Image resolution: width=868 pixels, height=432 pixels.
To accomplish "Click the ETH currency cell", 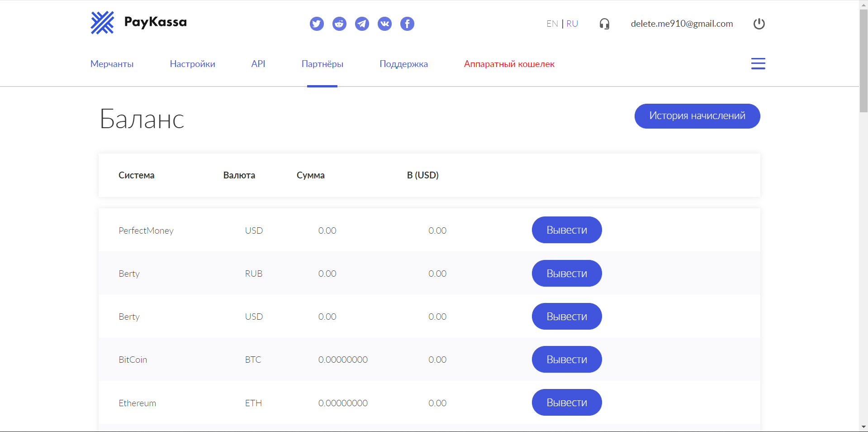I will (x=253, y=403).
